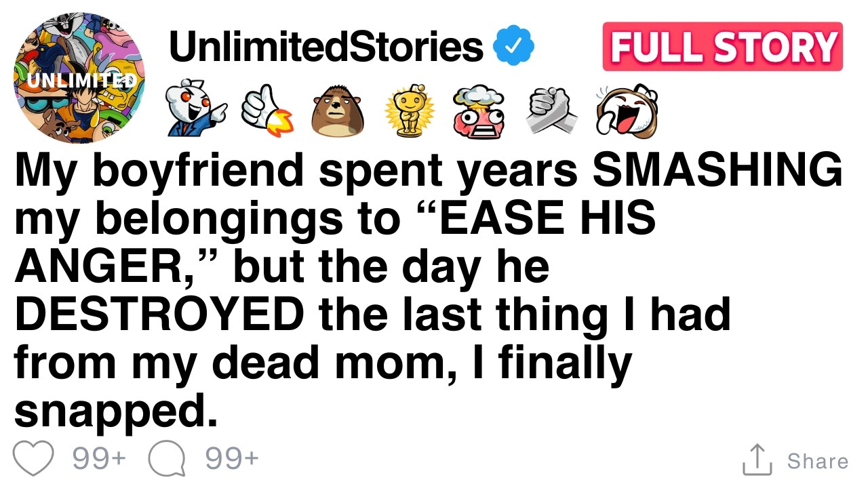Open comments via speech bubble icon
Image resolution: width=868 pixels, height=488 pixels.
point(166,460)
